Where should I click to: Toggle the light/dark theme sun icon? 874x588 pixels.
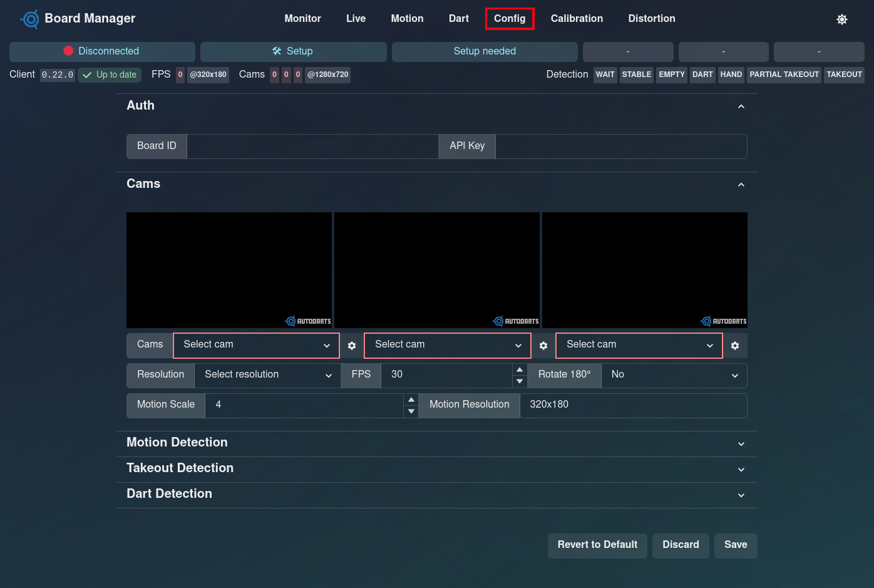pos(842,19)
